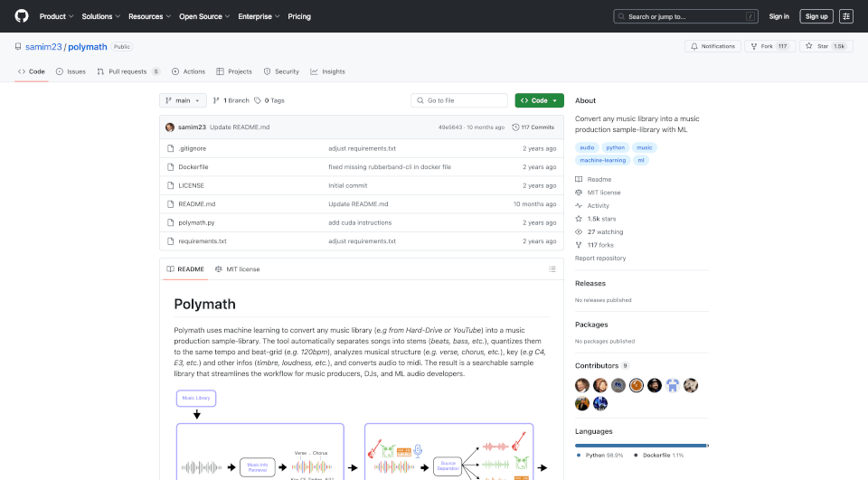Open the appearance settings icon in header
The image size is (868, 480).
(846, 16)
